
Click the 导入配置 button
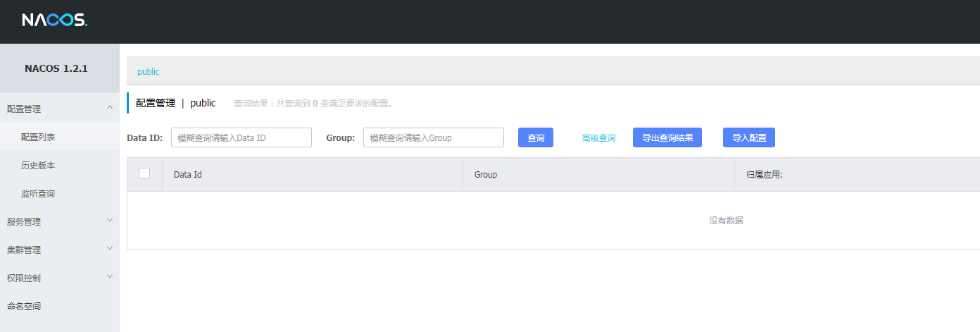coord(749,137)
